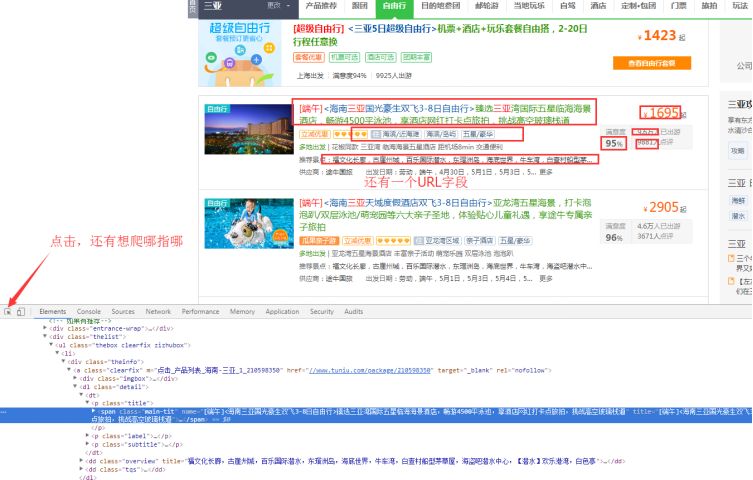
Task: Expand the p class="label" node
Action: coord(87,436)
